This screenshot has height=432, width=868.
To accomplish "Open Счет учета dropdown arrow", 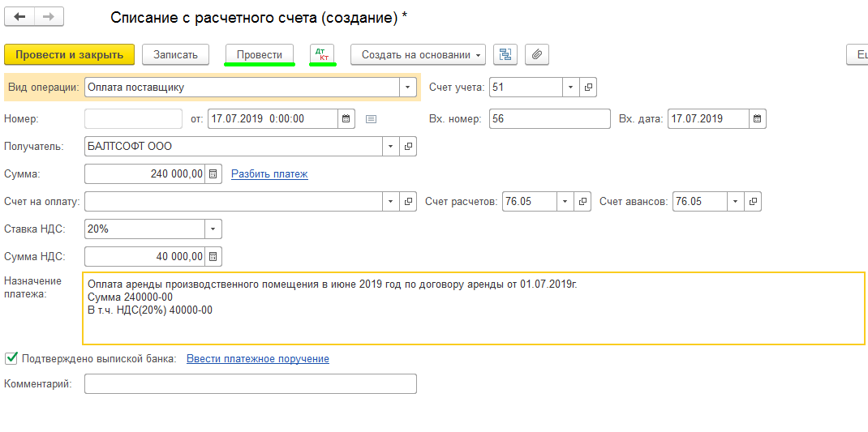I will pyautogui.click(x=570, y=87).
